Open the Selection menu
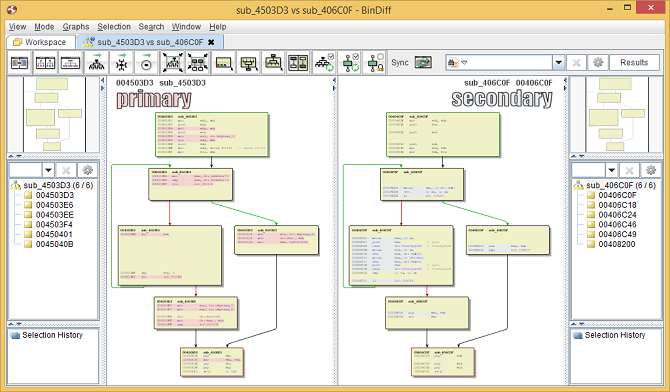This screenshot has height=392, width=670. pyautogui.click(x=114, y=27)
